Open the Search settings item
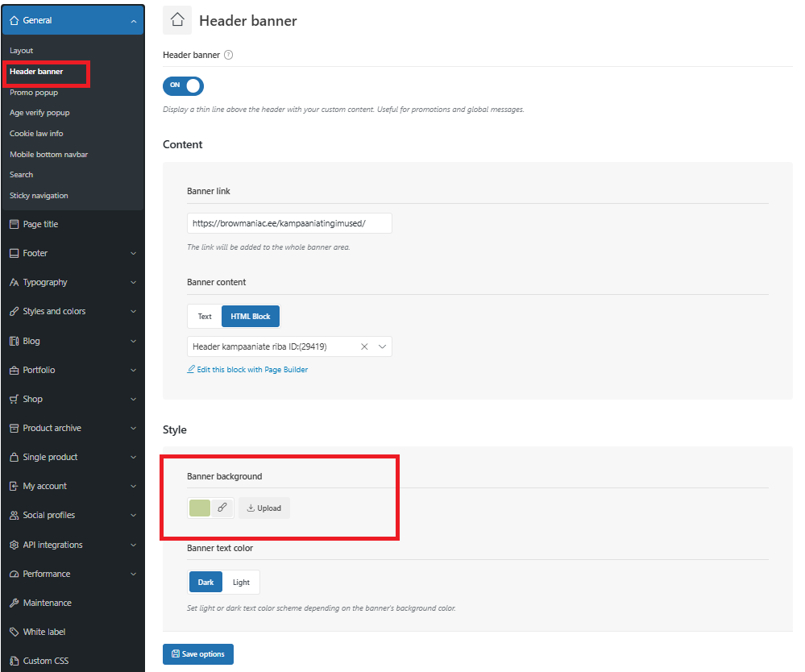Viewport: 805px width, 672px height. coord(21,175)
